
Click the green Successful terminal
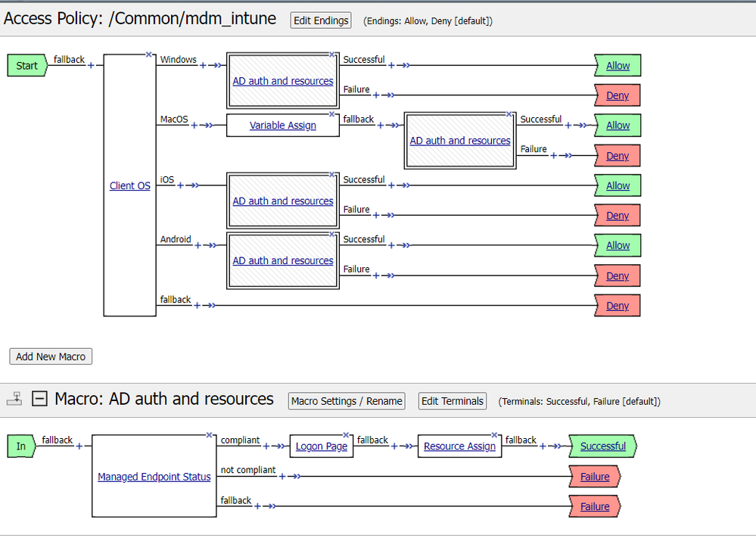click(602, 446)
